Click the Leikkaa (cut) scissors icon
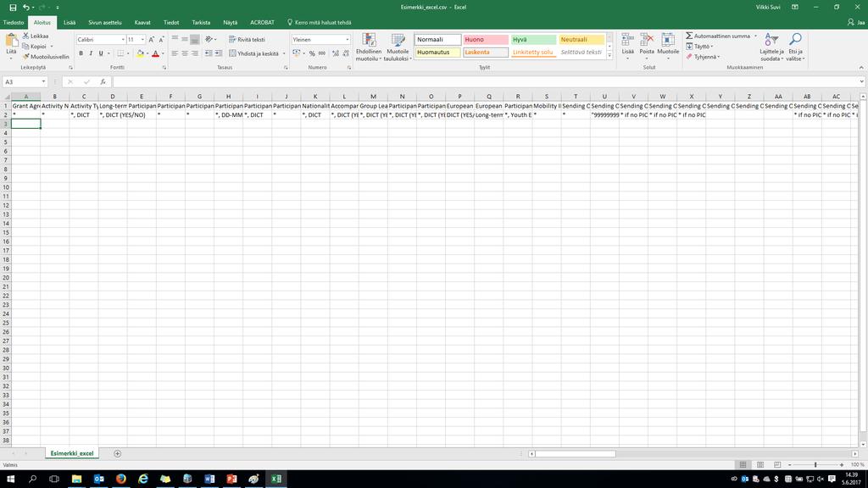868x488 pixels. 25,36
